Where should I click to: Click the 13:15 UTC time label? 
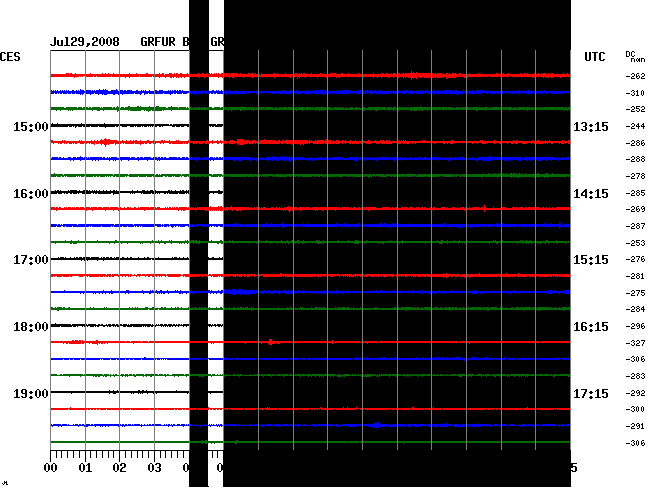(x=591, y=126)
